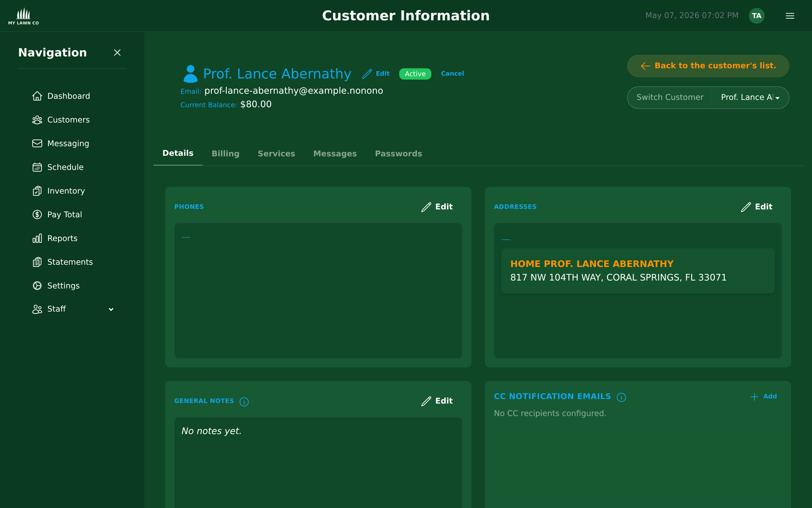Expand the Staff submenu chevron
This screenshot has height=508, width=812.
(111, 309)
